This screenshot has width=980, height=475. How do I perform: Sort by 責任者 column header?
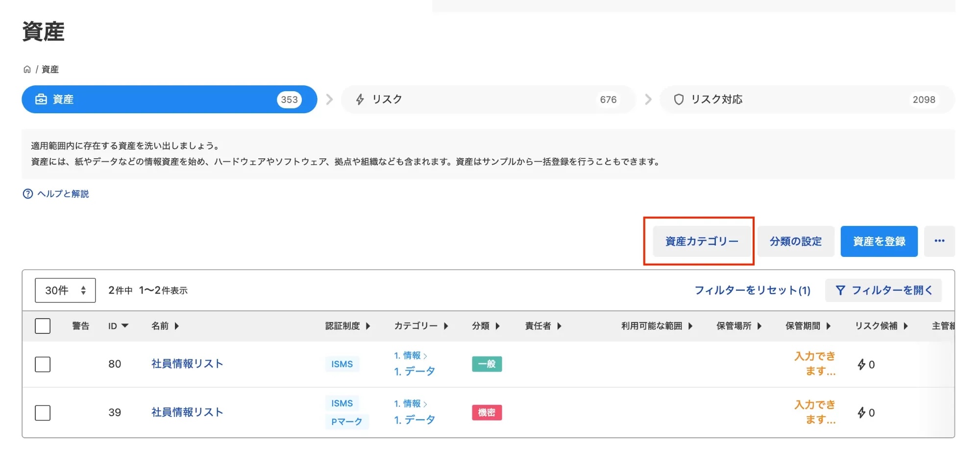[x=543, y=326]
